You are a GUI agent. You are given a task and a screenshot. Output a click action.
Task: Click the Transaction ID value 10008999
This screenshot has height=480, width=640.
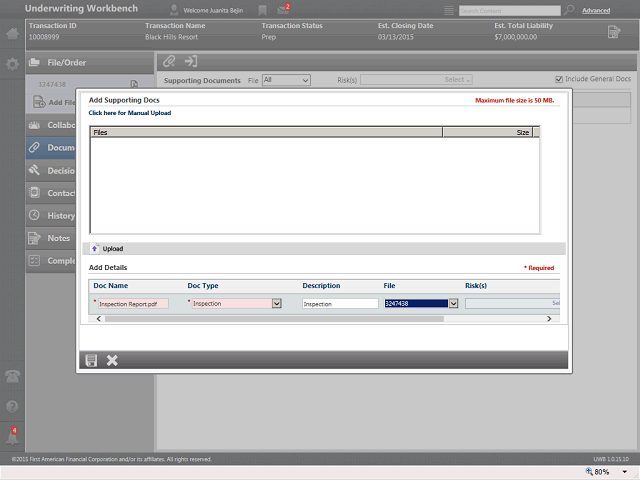point(44,37)
